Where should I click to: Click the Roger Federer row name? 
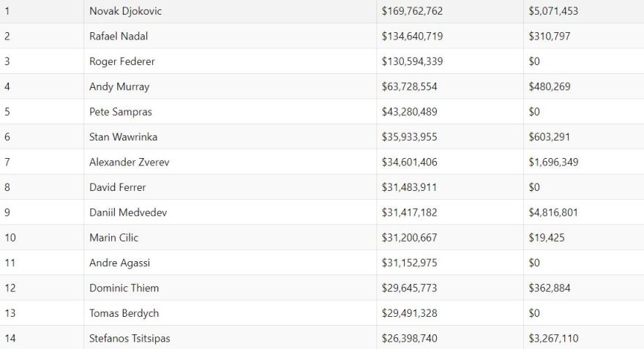tap(121, 61)
